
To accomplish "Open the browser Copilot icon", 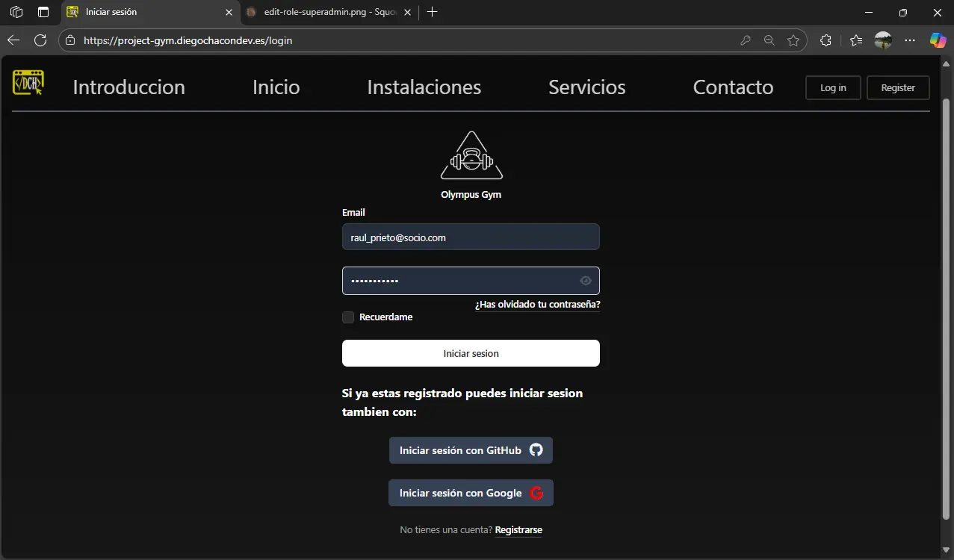I will point(938,40).
